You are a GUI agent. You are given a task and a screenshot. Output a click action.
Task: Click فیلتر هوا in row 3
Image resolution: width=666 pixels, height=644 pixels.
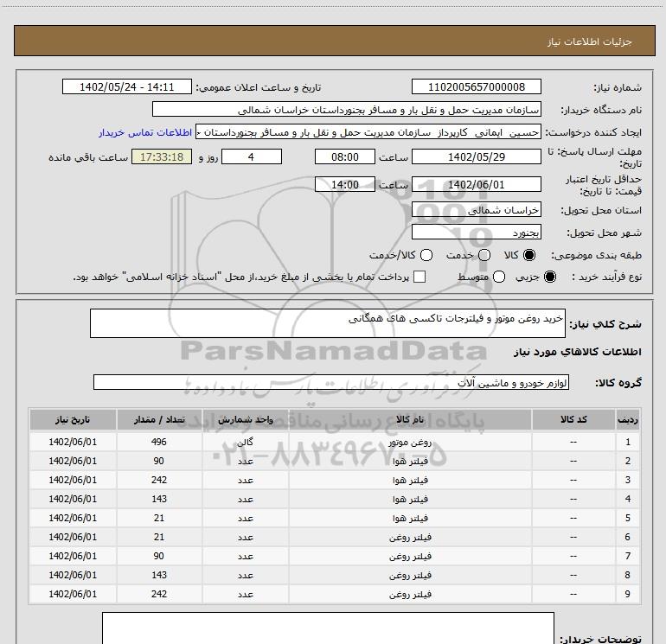pyautogui.click(x=410, y=480)
